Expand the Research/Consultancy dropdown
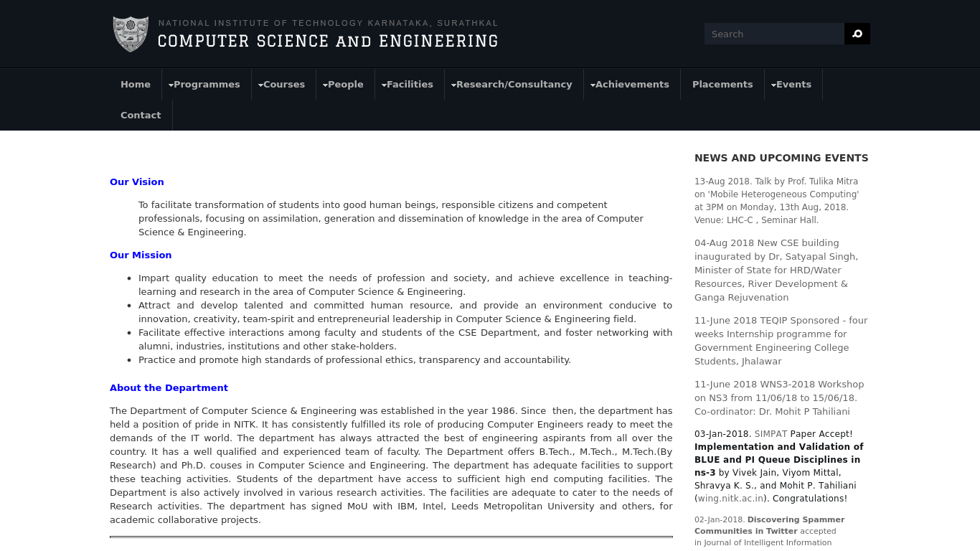This screenshot has width=980, height=551. pyautogui.click(x=514, y=84)
